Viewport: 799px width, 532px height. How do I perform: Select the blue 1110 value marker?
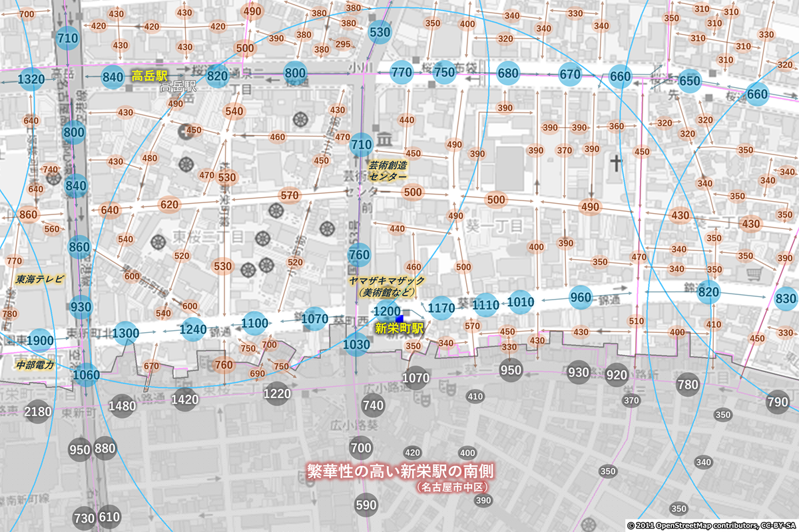tap(485, 305)
